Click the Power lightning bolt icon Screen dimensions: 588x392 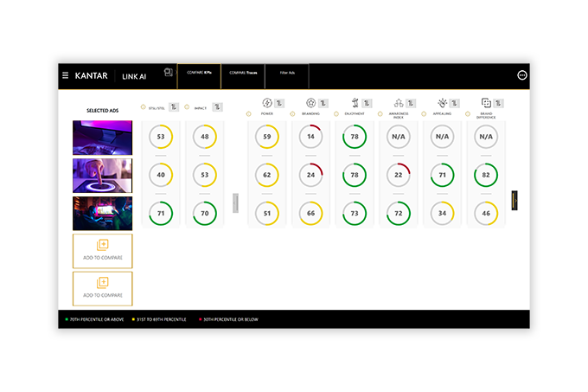pos(267,103)
